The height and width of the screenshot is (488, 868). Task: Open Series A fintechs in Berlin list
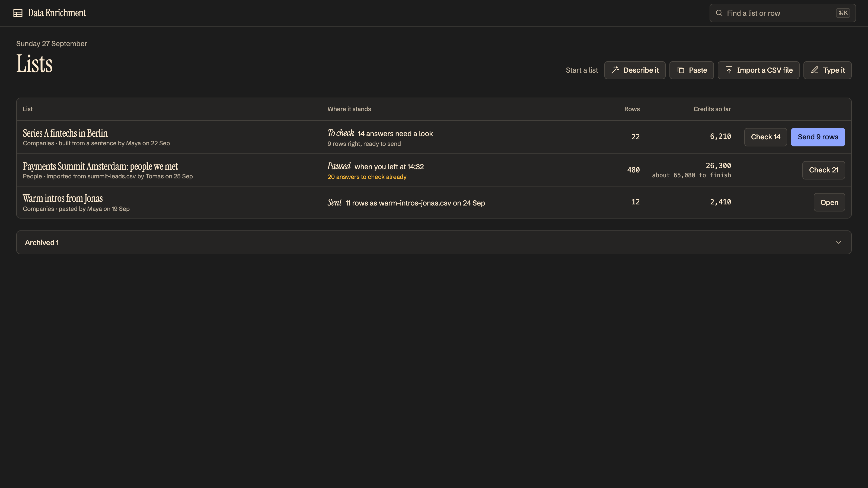tap(65, 133)
